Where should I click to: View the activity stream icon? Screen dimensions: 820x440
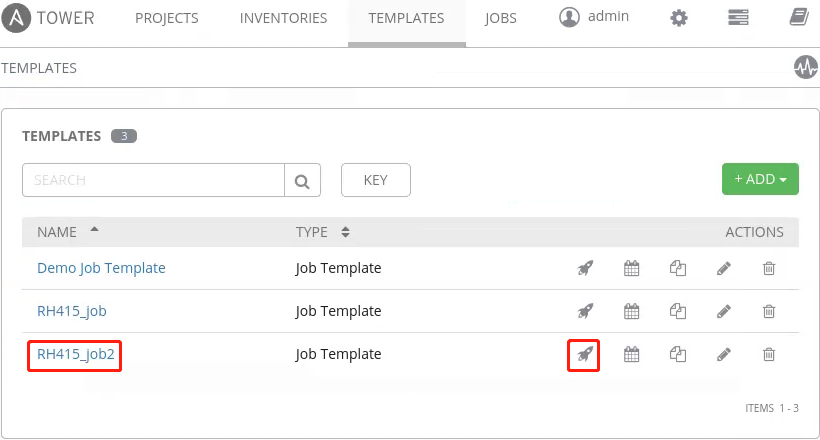pos(805,67)
